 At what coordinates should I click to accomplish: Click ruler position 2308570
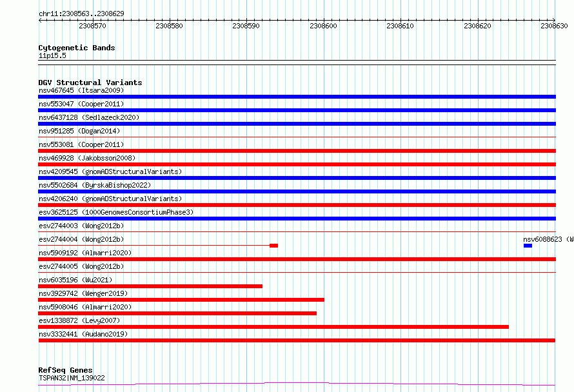point(93,26)
